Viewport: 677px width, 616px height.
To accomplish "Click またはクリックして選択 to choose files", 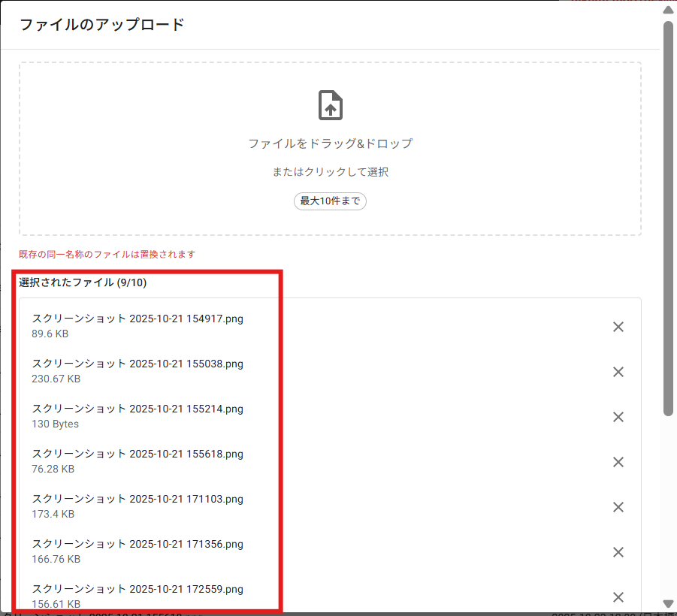I will click(331, 172).
